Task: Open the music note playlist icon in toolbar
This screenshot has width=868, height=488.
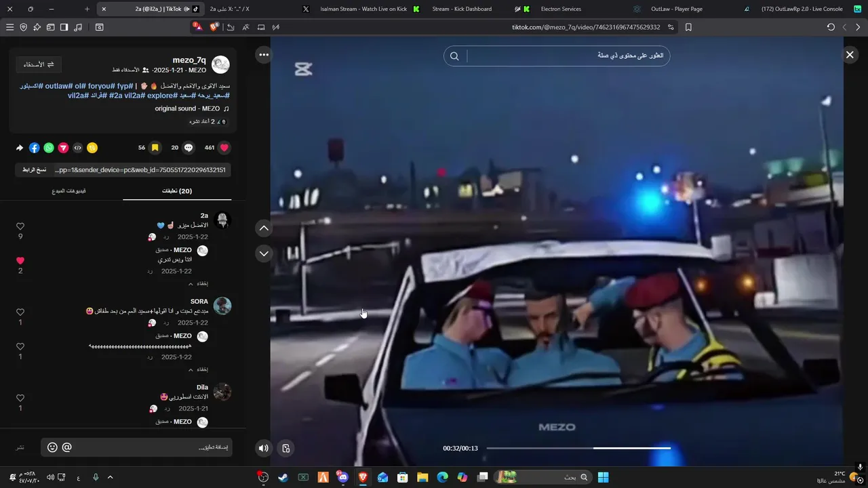Action: (78, 27)
